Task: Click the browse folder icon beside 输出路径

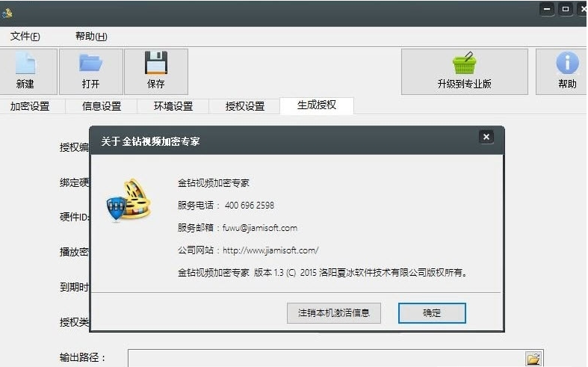Action: pyautogui.click(x=533, y=358)
